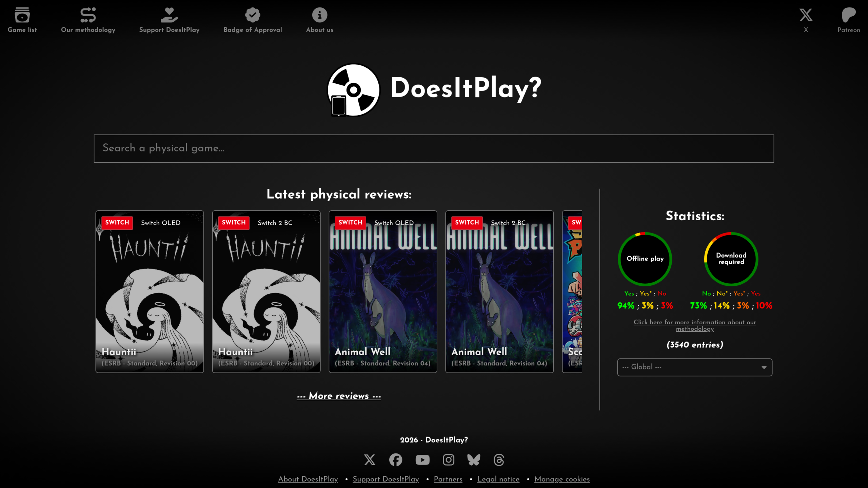Click the Offline play statistics ring
This screenshot has height=488, width=868.
645,259
